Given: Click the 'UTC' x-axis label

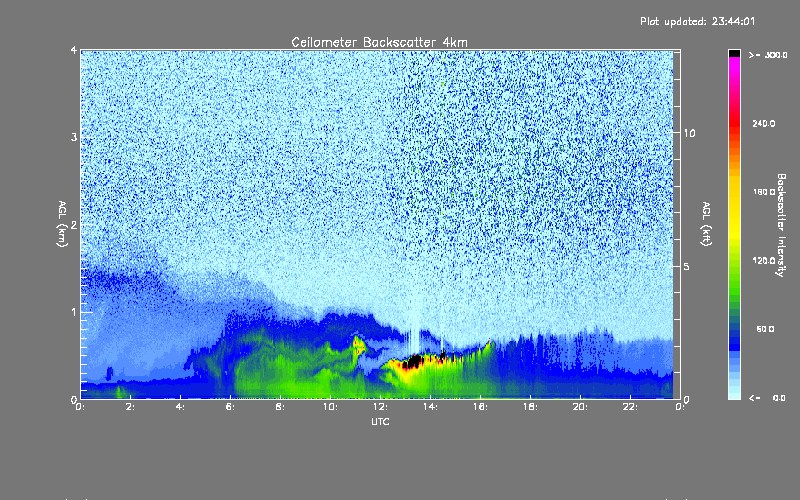Looking at the screenshot, I should pyautogui.click(x=380, y=421).
